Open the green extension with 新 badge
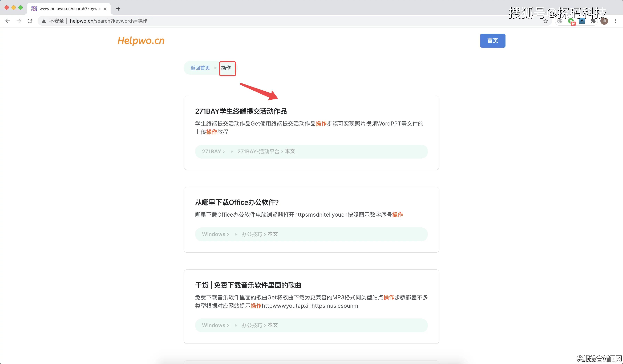 pyautogui.click(x=571, y=22)
